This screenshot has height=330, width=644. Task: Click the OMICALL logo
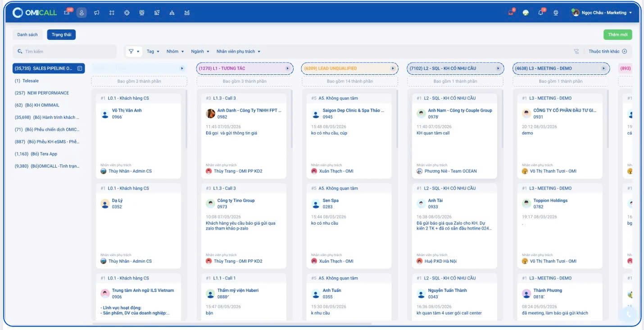(35, 13)
